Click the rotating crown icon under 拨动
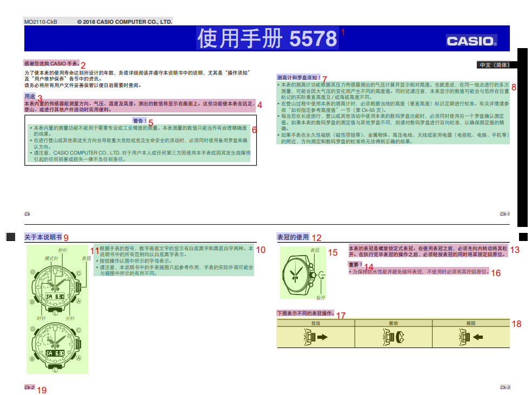 (x=393, y=337)
